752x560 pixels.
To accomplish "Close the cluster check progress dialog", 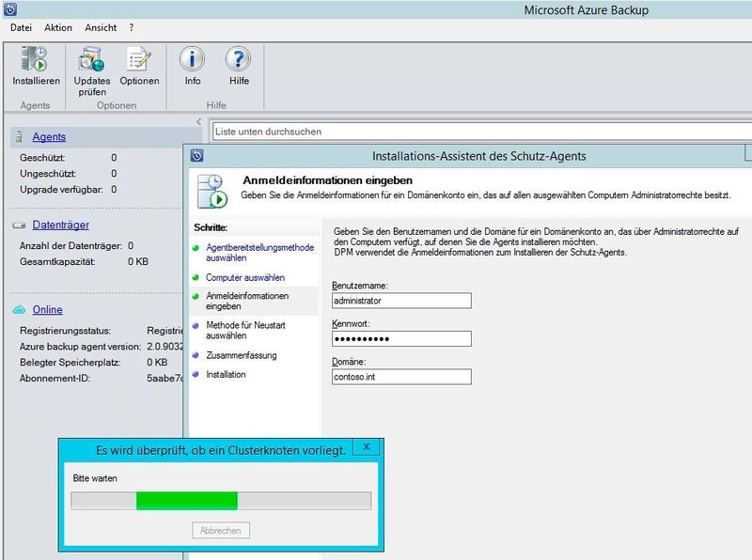I will tap(367, 446).
